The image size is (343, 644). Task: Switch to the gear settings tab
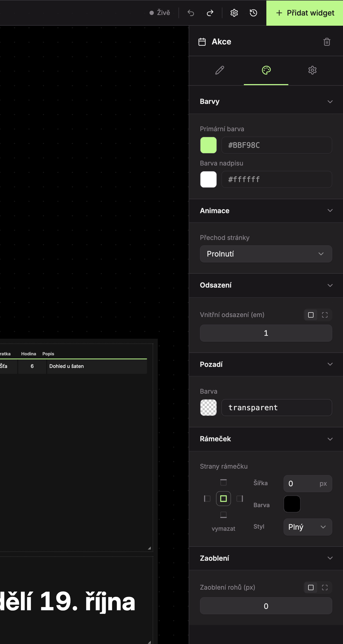(312, 70)
